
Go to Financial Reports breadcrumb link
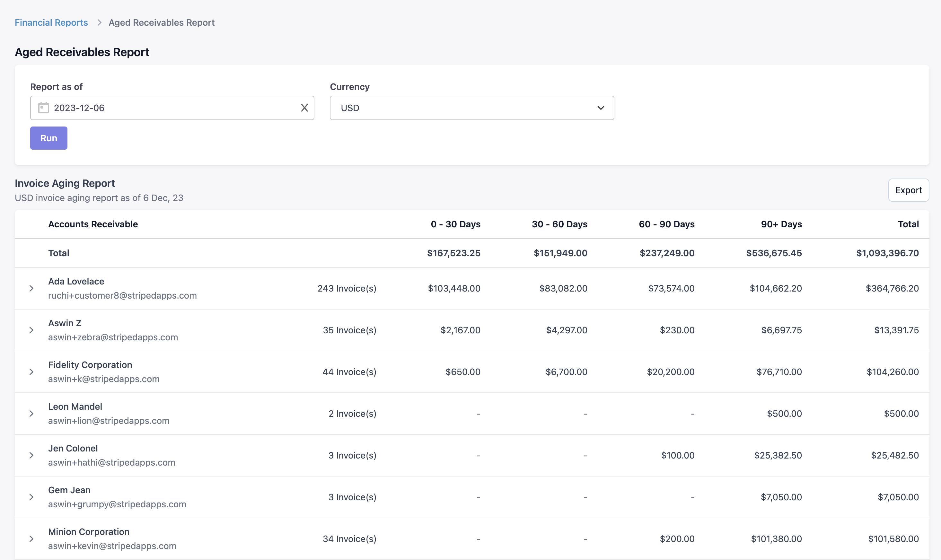tap(51, 23)
